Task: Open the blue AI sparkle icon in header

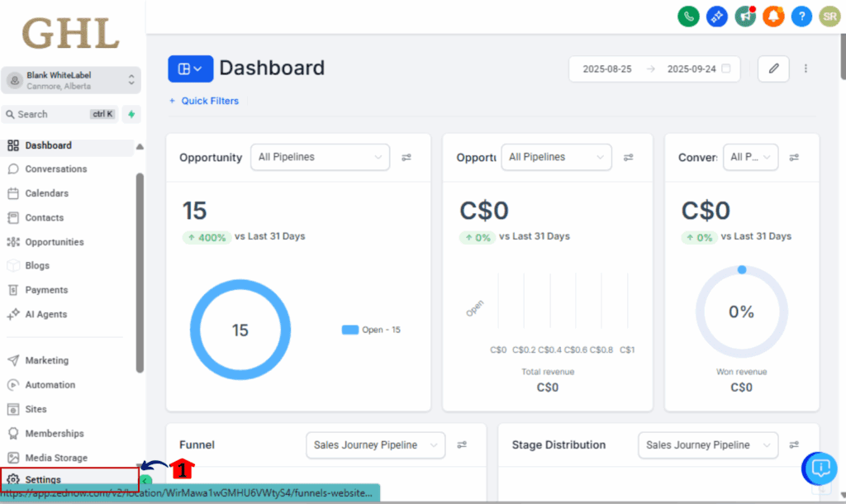Action: click(716, 17)
